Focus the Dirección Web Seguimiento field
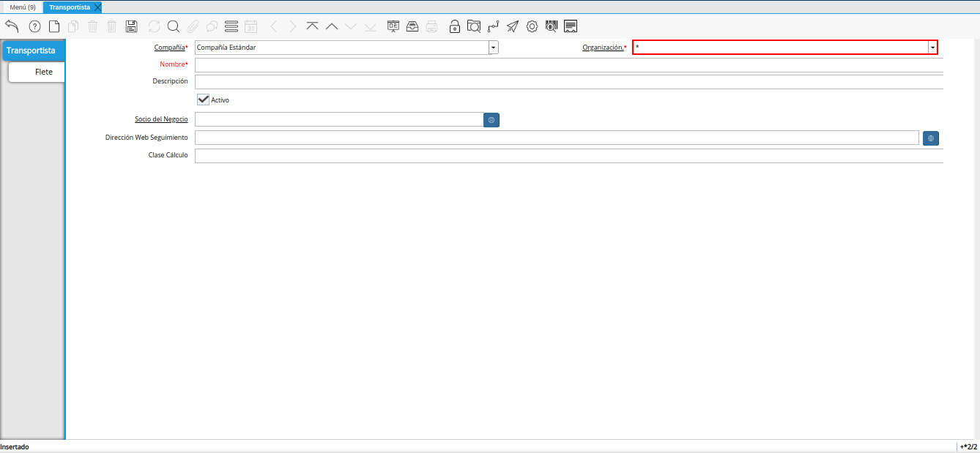980x453 pixels. pos(557,138)
